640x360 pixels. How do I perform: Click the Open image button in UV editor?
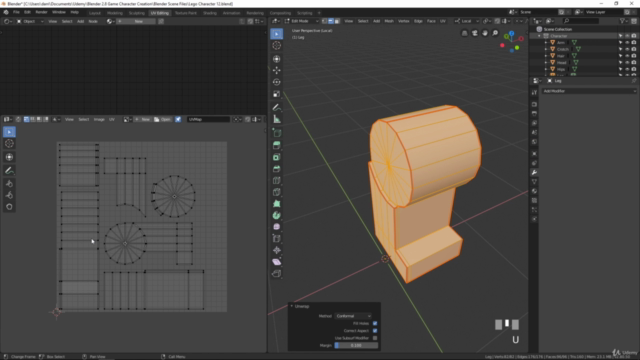[x=162, y=120]
